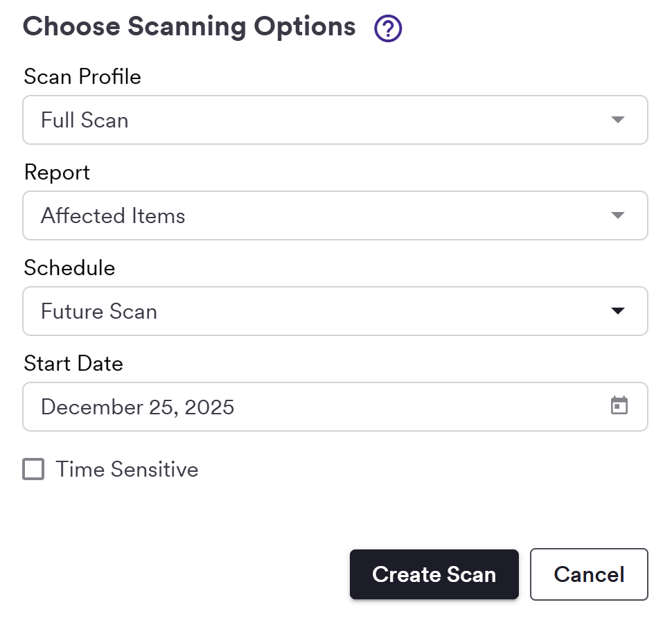The width and height of the screenshot is (672, 618).
Task: Click the 'Time Sensitive' label text
Action: (x=127, y=470)
